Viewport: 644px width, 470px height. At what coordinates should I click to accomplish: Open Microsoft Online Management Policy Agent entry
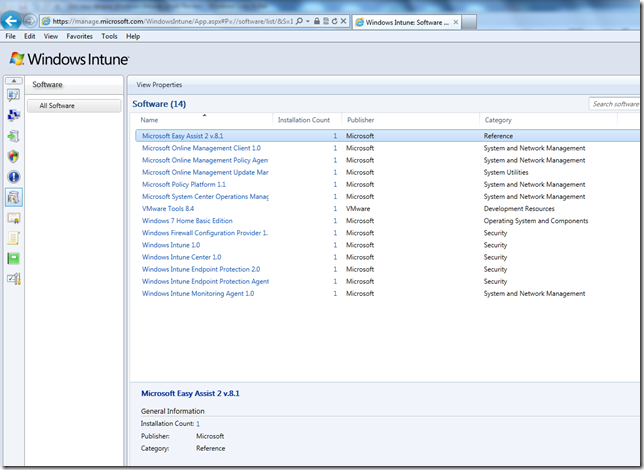coord(205,160)
